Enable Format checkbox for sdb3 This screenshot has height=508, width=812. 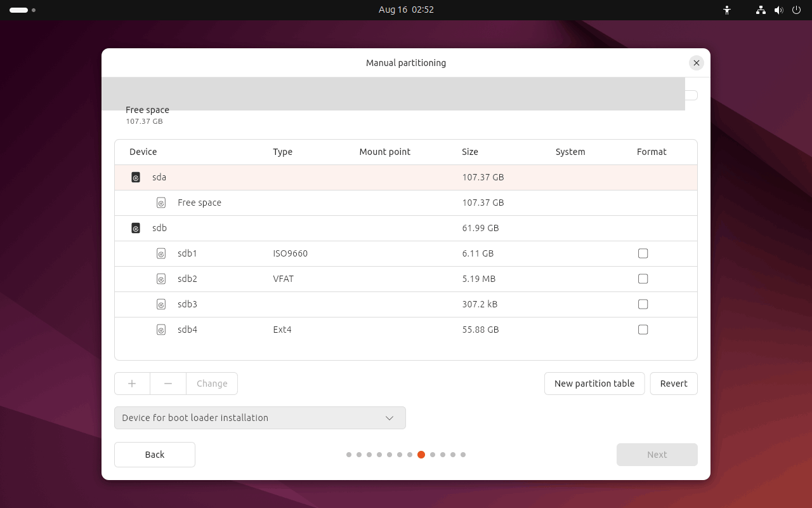pos(643,304)
